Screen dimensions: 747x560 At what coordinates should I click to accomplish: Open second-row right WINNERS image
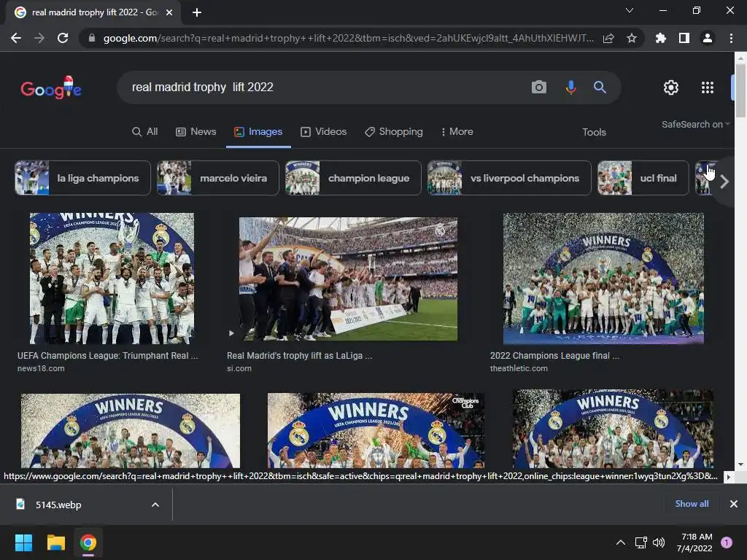click(613, 429)
